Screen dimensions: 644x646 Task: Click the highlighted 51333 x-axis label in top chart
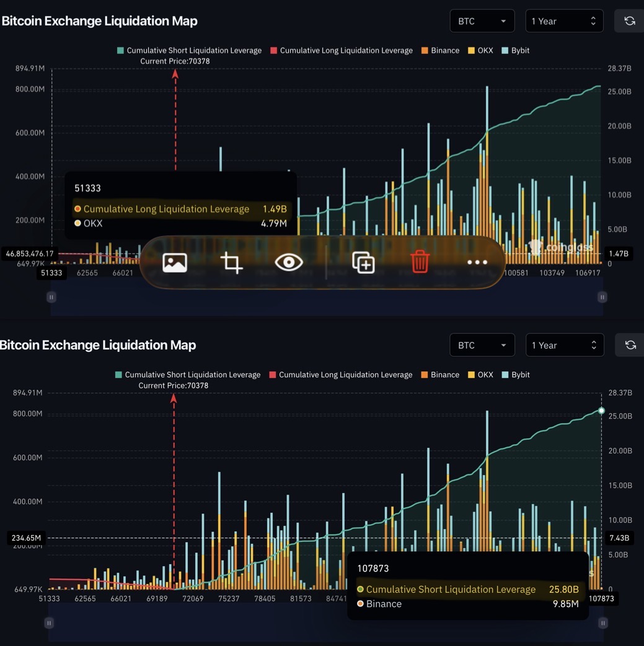[x=51, y=273]
